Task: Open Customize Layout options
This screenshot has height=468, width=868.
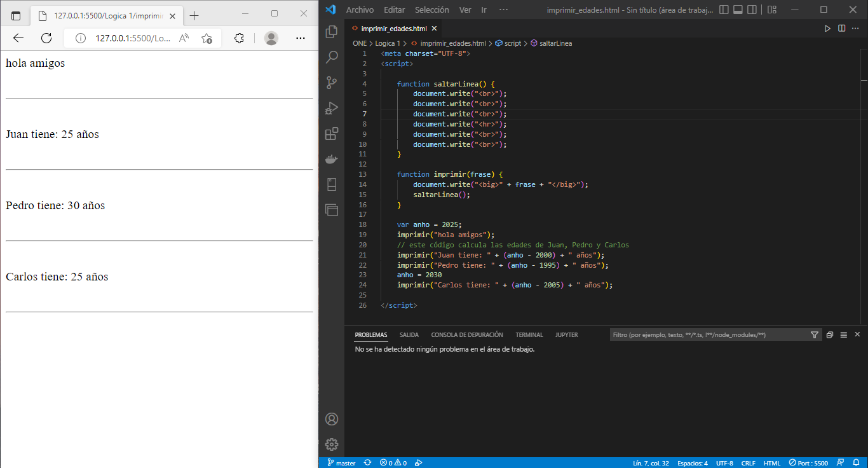Action: coord(772,10)
